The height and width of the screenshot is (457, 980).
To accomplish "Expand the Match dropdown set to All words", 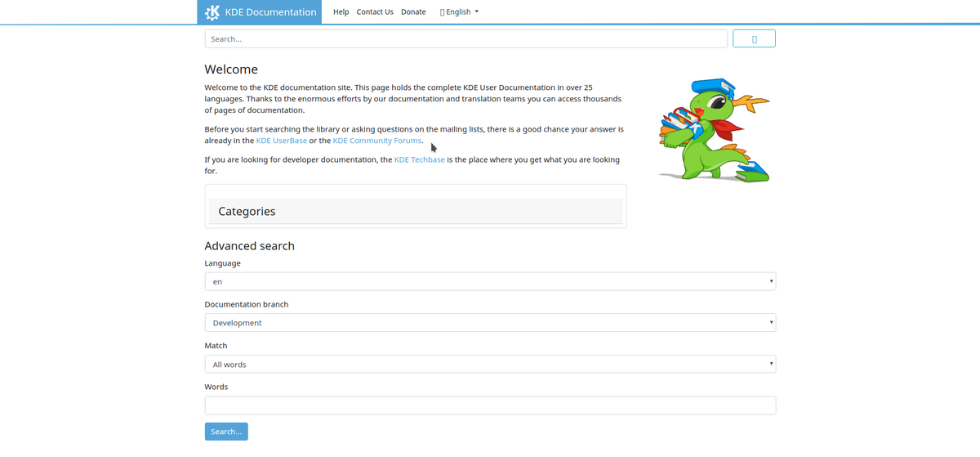I will coord(489,365).
